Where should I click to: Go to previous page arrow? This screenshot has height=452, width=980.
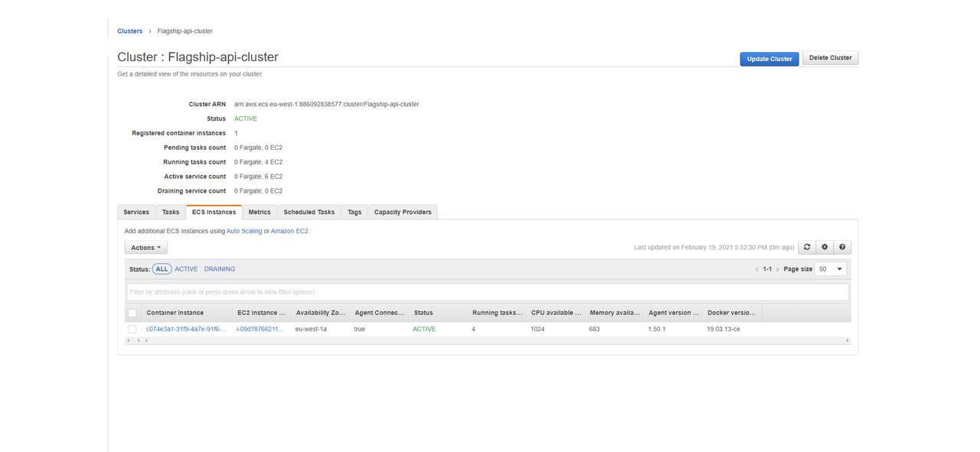[x=756, y=269]
